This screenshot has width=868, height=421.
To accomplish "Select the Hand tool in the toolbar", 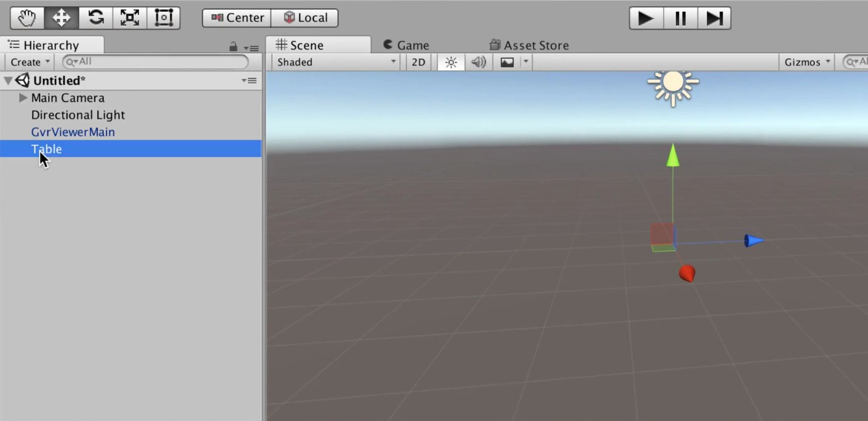I will tap(26, 17).
